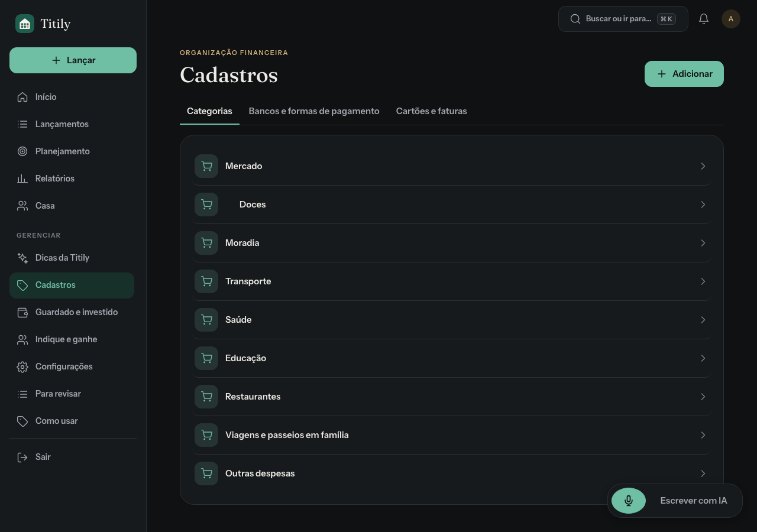Image resolution: width=757 pixels, height=532 pixels.
Task: Open Como usar in sidebar
Action: pos(72,421)
